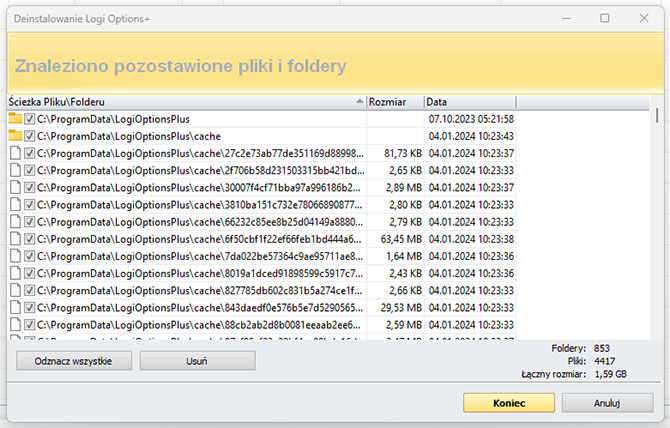Screen dimensions: 670x428
Task: Toggle checkbox for cache\30007f4cf71 file
Action: (x=29, y=187)
